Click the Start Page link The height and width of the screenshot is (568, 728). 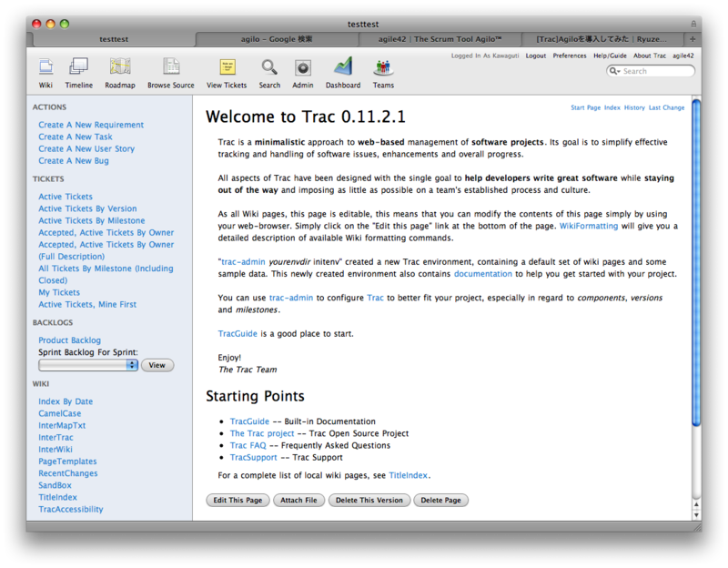tap(585, 107)
